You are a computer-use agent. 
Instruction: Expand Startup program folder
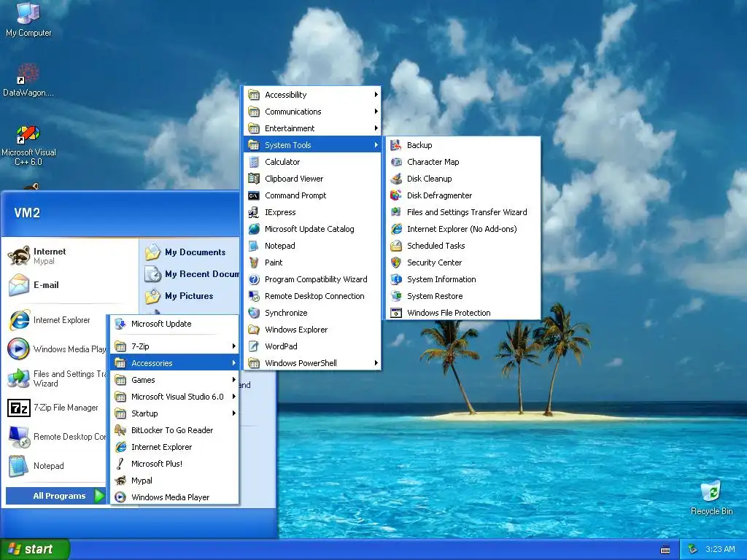[x=174, y=413]
